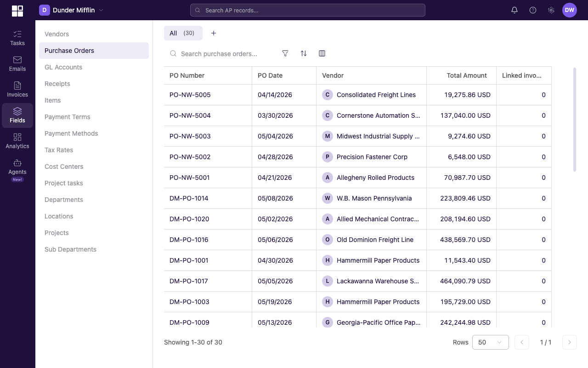Open Vendors in the fields menu
This screenshot has width=588, height=368.
(94, 34)
